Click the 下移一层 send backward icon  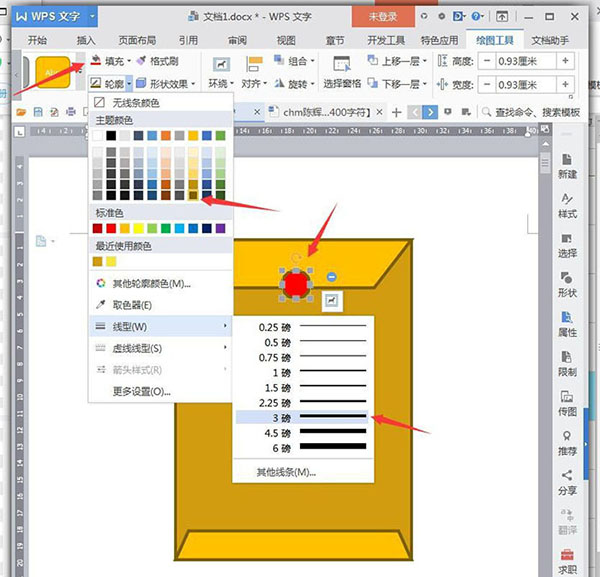(372, 83)
